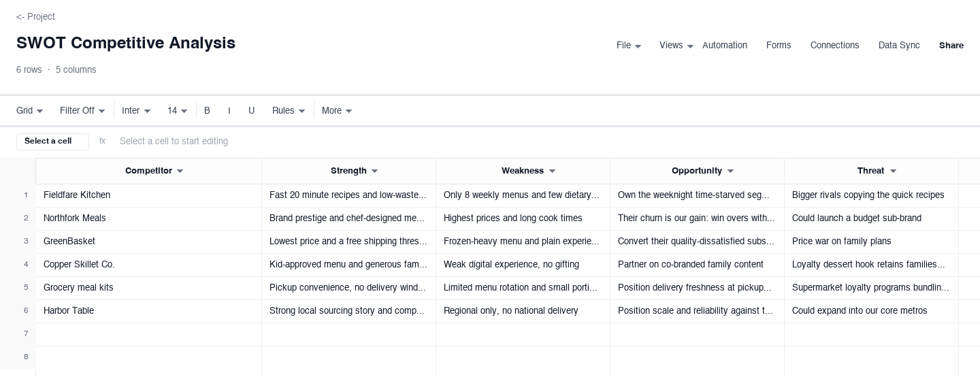Select cell 'Position scale and reliability'
This screenshot has width=980, height=377.
pyautogui.click(x=697, y=311)
